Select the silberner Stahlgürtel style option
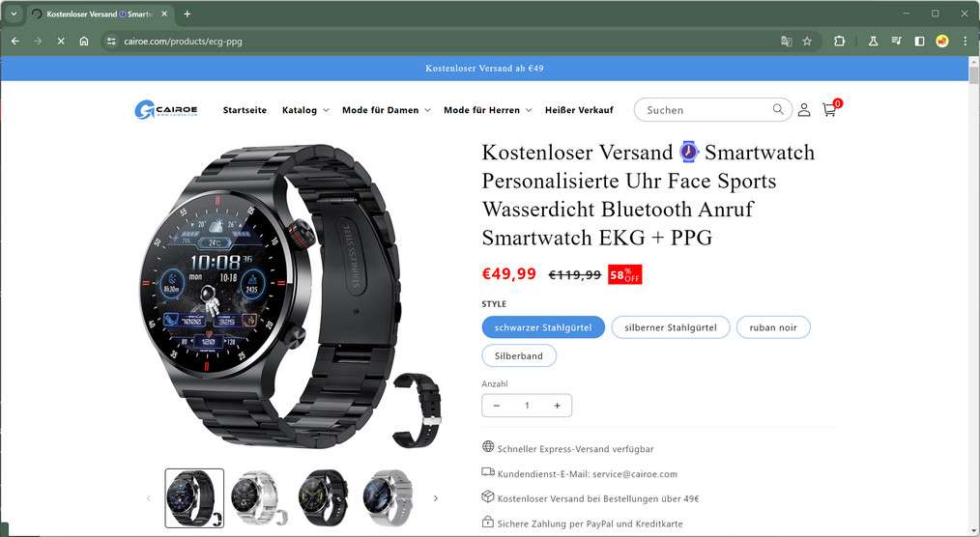Image resolution: width=980 pixels, height=537 pixels. [670, 327]
